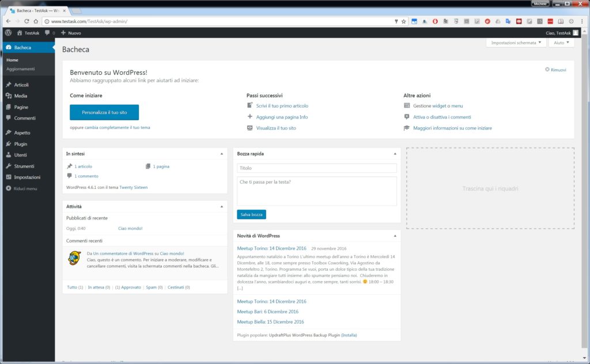Collapse the In sintesi widget
This screenshot has height=364, width=590.
click(x=222, y=154)
